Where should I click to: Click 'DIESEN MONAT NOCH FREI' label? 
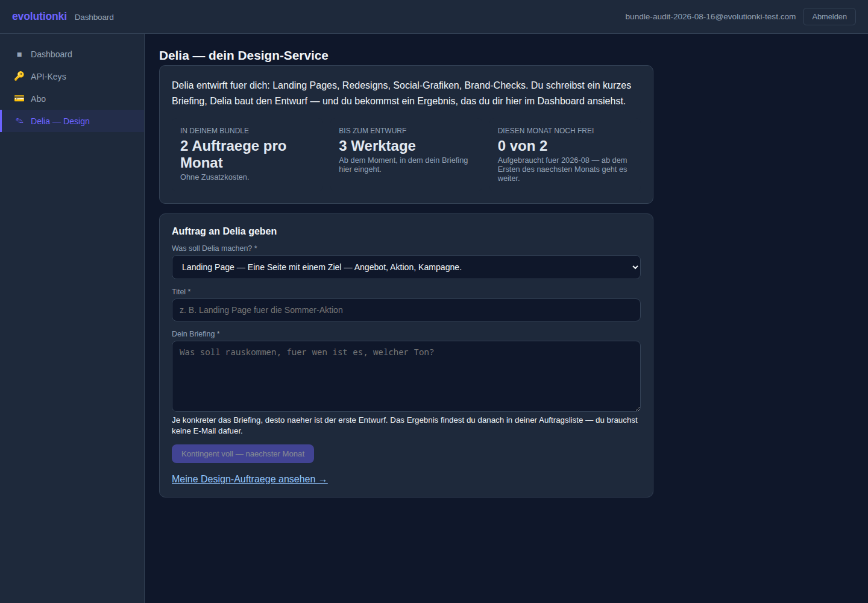(x=546, y=131)
